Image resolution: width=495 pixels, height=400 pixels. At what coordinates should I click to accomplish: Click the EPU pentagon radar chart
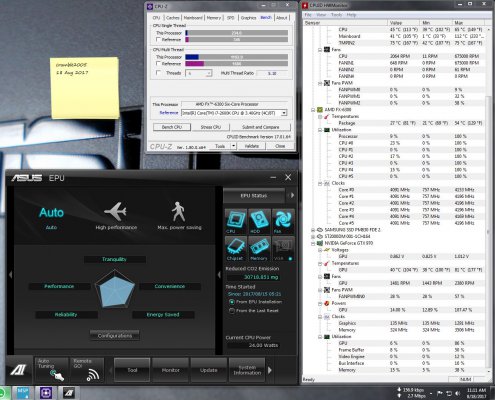pos(115,289)
